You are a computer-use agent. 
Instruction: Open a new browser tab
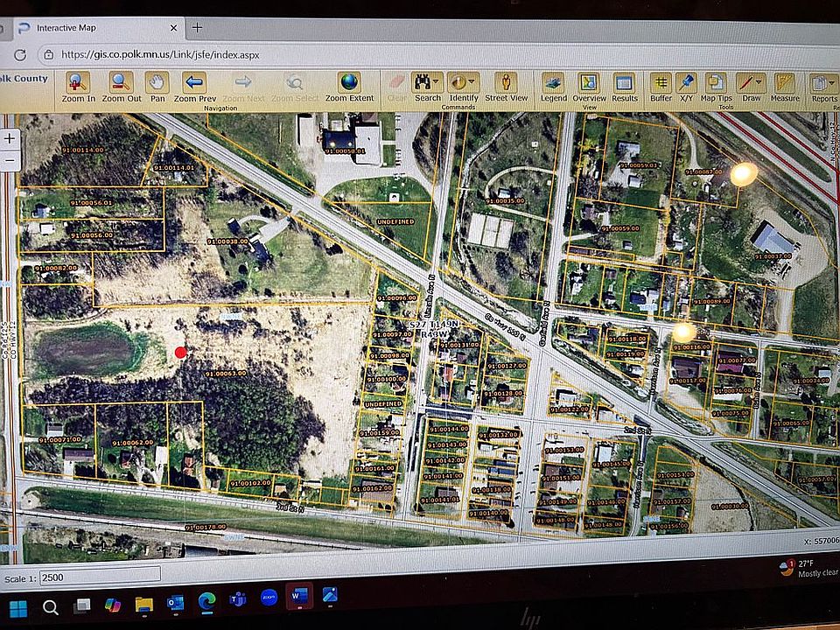[197, 28]
